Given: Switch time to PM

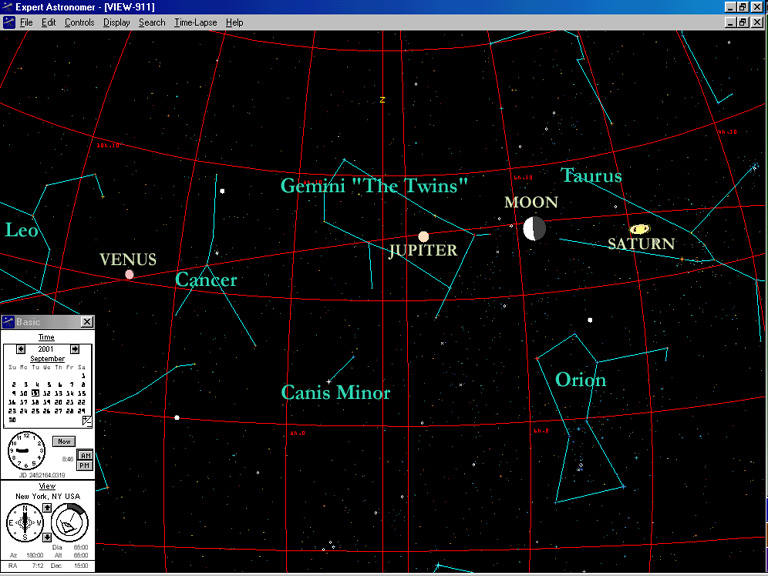Looking at the screenshot, I should pyautogui.click(x=84, y=465).
